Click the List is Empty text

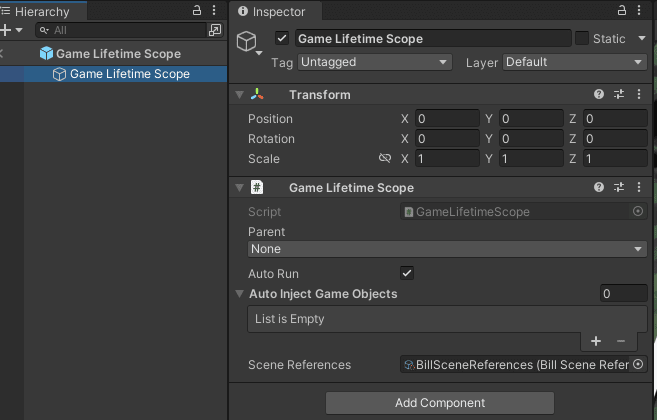coord(290,319)
